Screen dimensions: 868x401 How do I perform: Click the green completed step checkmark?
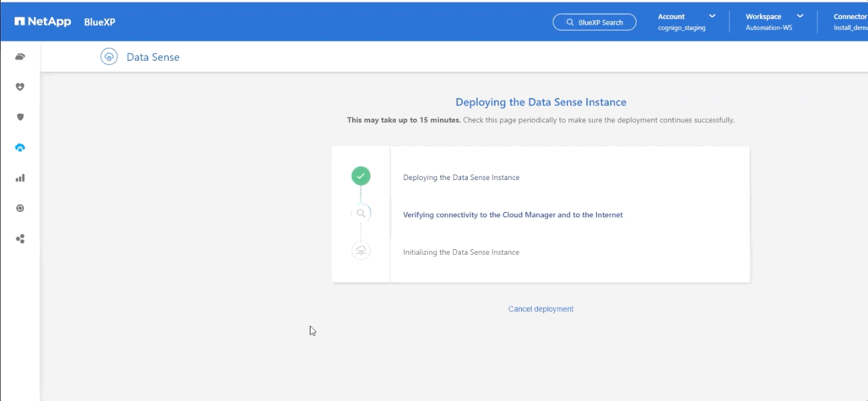coord(361,176)
